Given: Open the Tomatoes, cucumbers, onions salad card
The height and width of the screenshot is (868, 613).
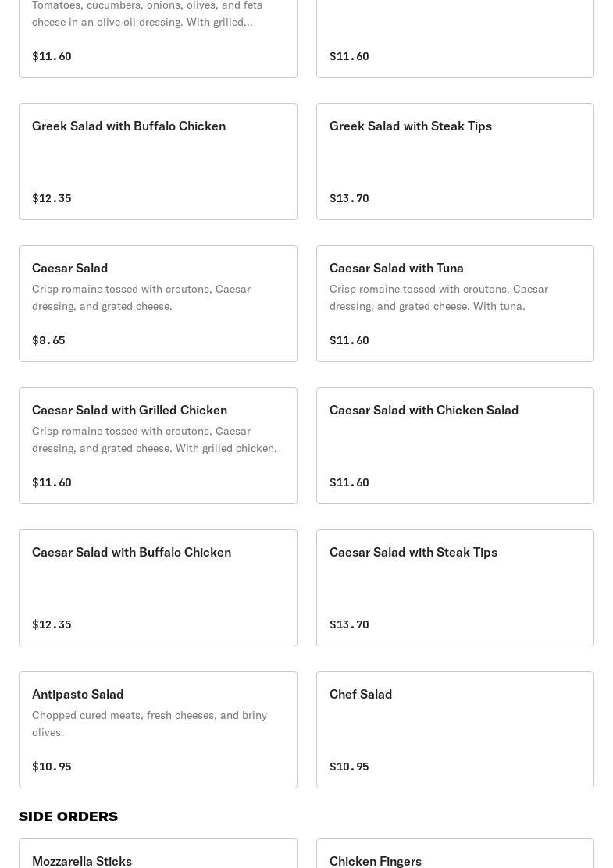Looking at the screenshot, I should pos(158,39).
